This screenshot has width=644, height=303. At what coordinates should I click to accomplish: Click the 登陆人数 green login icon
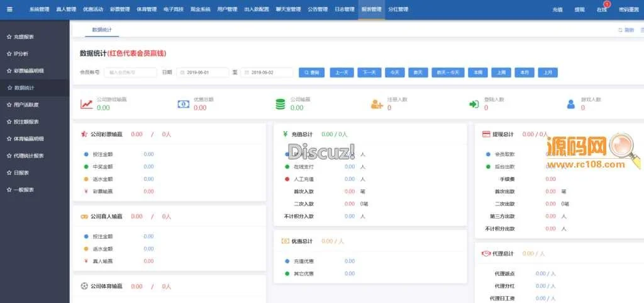tap(474, 104)
